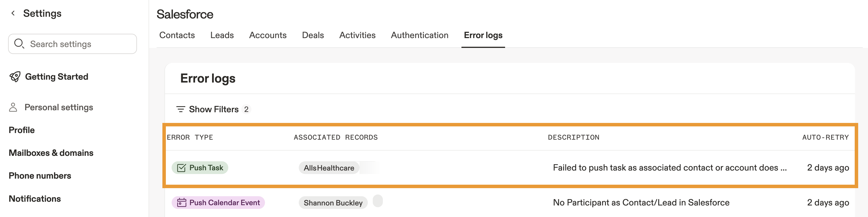Click the magnifier search icon
868x217 pixels.
19,44
